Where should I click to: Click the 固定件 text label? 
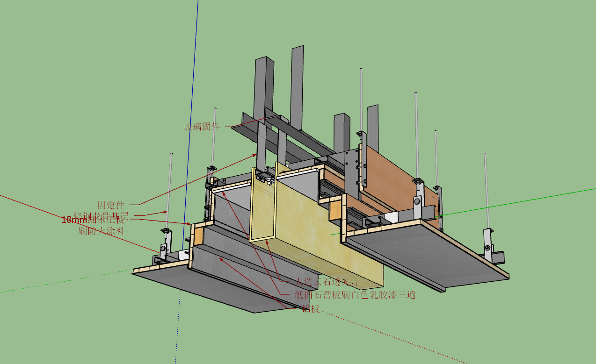click(x=111, y=205)
